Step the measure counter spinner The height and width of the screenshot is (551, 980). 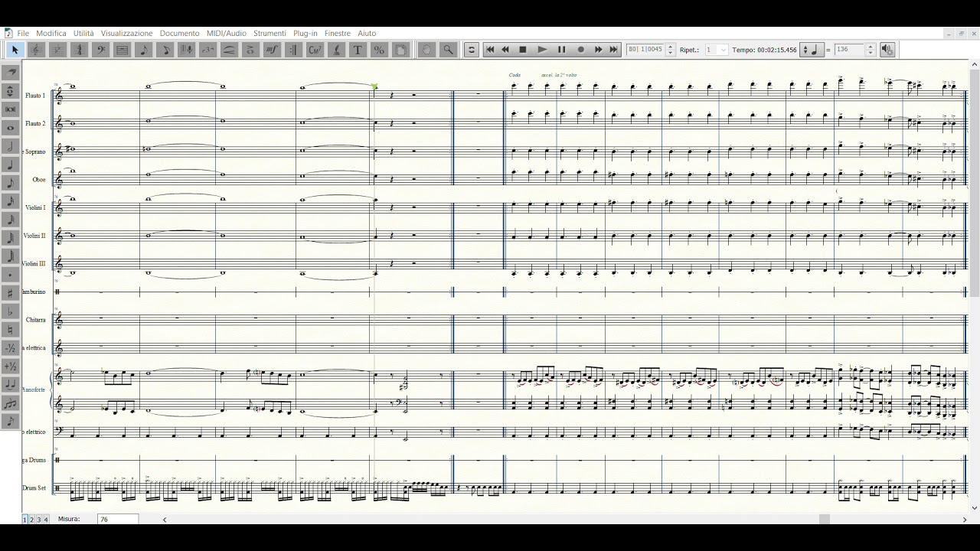671,50
